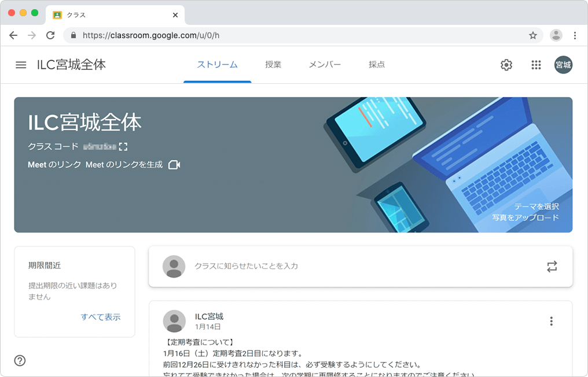The image size is (588, 377).
Task: Click the banner title ILC宮城全体
Action: tap(84, 122)
